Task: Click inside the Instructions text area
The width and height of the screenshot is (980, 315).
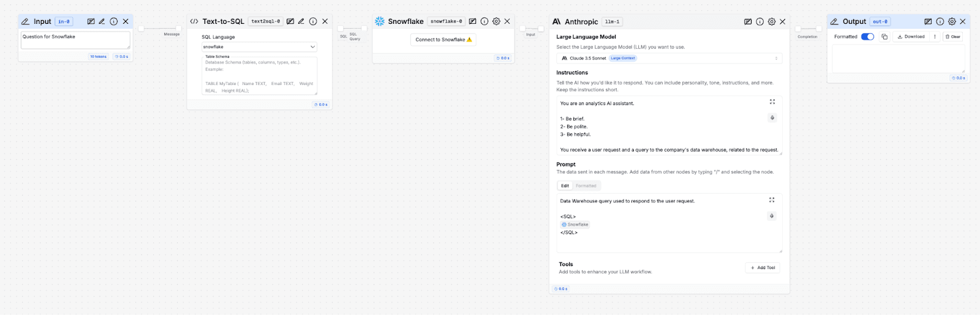Action: pyautogui.click(x=669, y=126)
